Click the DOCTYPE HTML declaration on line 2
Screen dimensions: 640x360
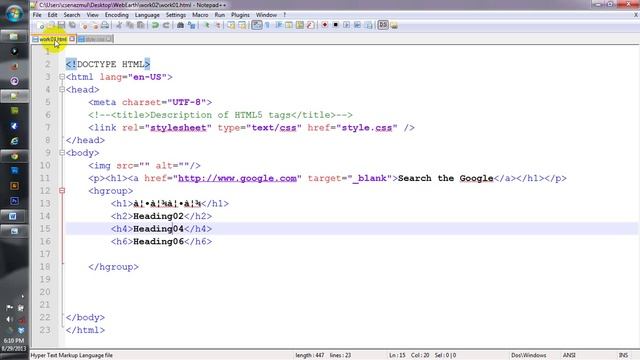coord(108,64)
